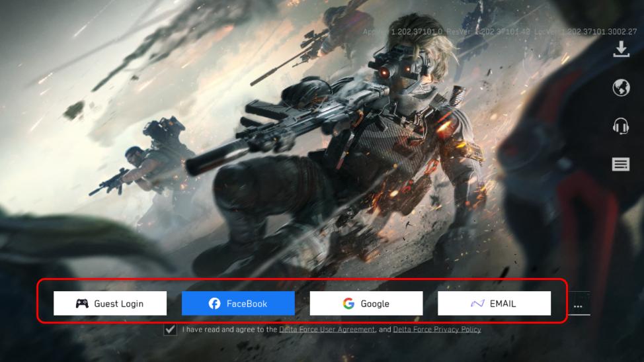The image size is (644, 362).
Task: Select the EMAIL login button
Action: [x=494, y=304]
